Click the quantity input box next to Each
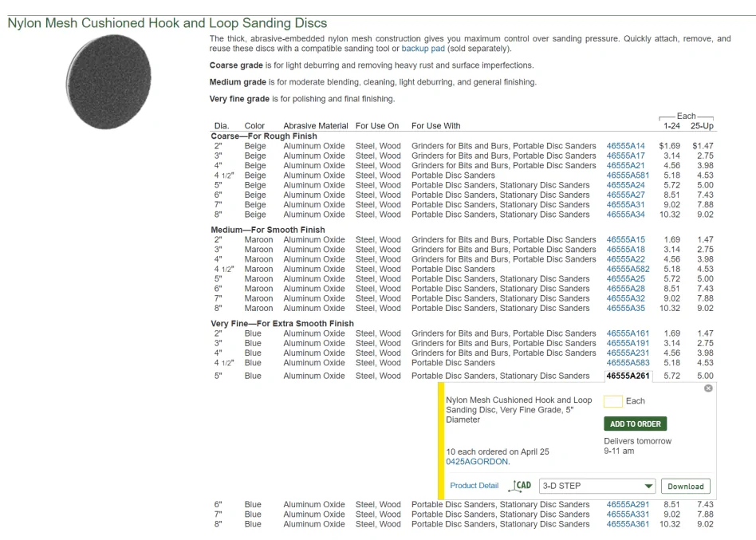 [612, 401]
